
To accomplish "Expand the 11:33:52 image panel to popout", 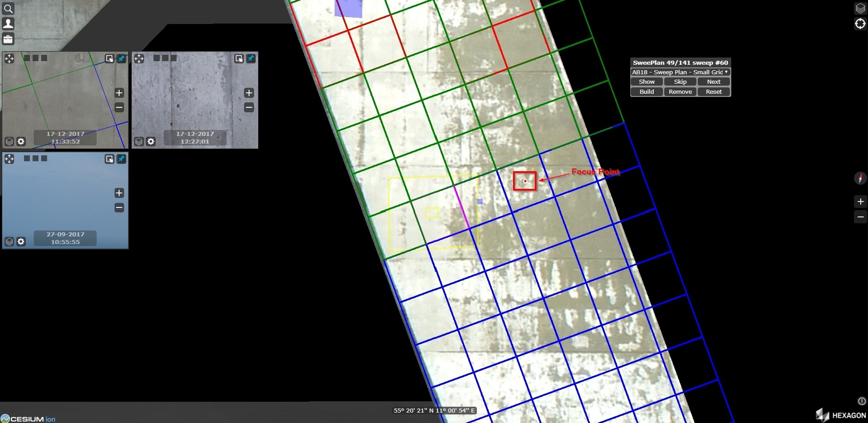I will tap(109, 58).
